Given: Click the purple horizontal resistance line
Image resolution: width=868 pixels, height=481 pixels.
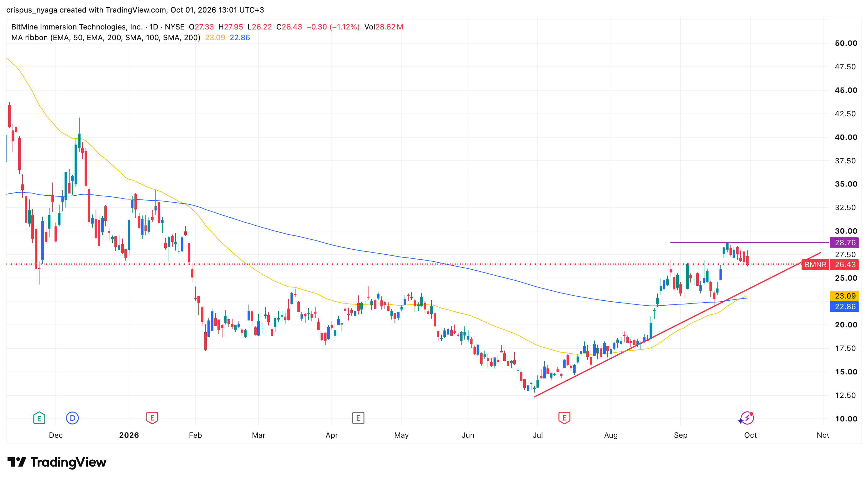Looking at the screenshot, I should click(x=750, y=242).
